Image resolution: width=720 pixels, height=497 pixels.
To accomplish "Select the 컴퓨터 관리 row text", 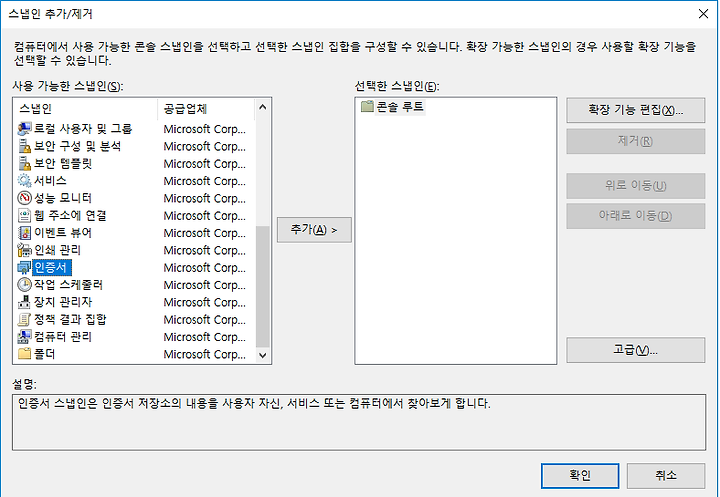I will tap(63, 337).
